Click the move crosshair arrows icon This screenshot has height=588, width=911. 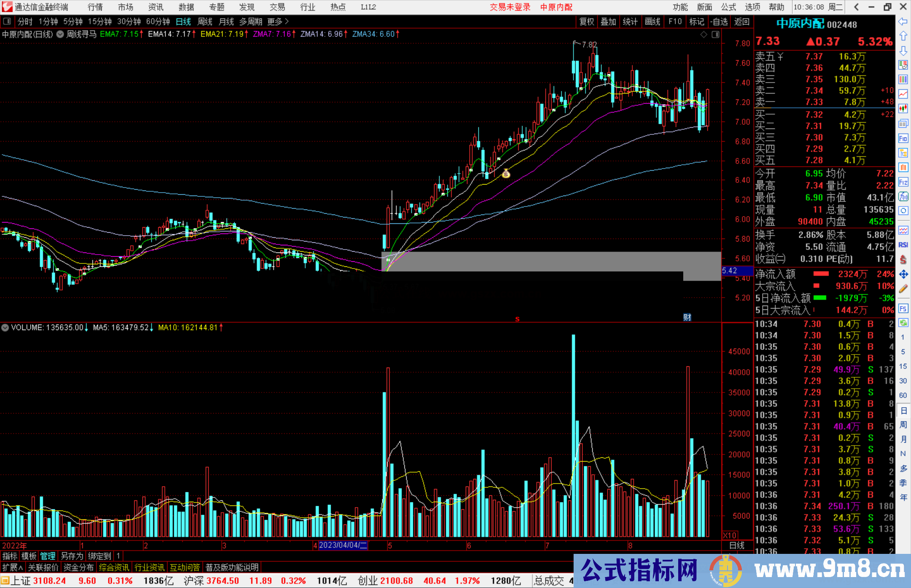[903, 274]
